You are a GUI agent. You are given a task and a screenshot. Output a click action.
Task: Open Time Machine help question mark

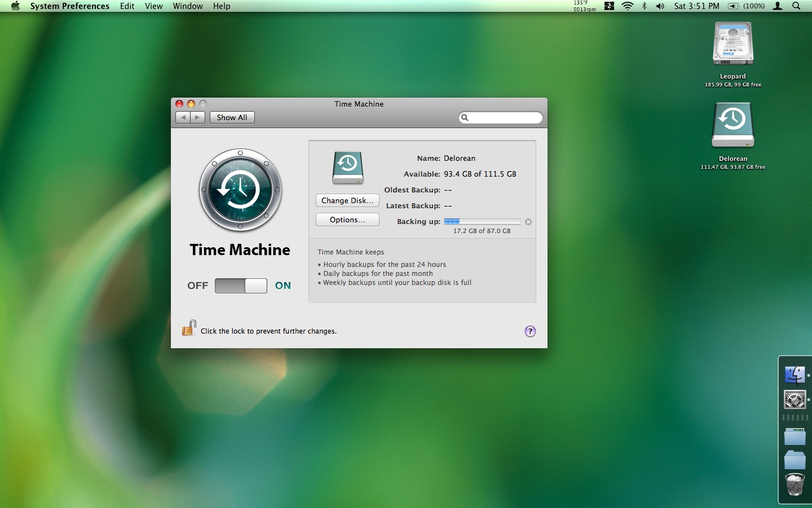coord(530,331)
